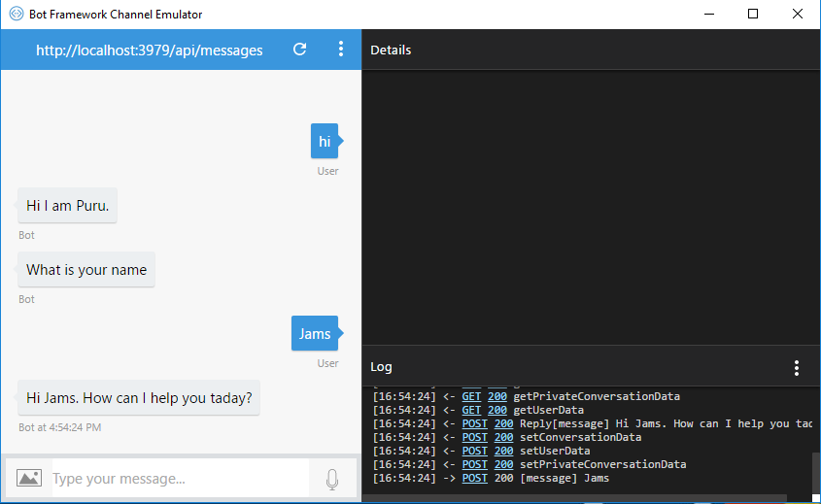Click the microphone icon
821x504 pixels.
point(332,479)
